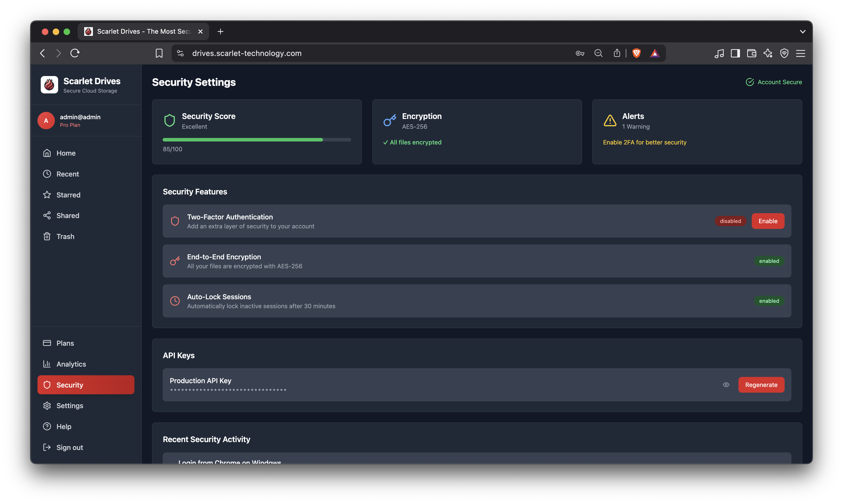Click the Security Score shield icon
Image resolution: width=843 pixels, height=504 pixels.
pos(169,120)
